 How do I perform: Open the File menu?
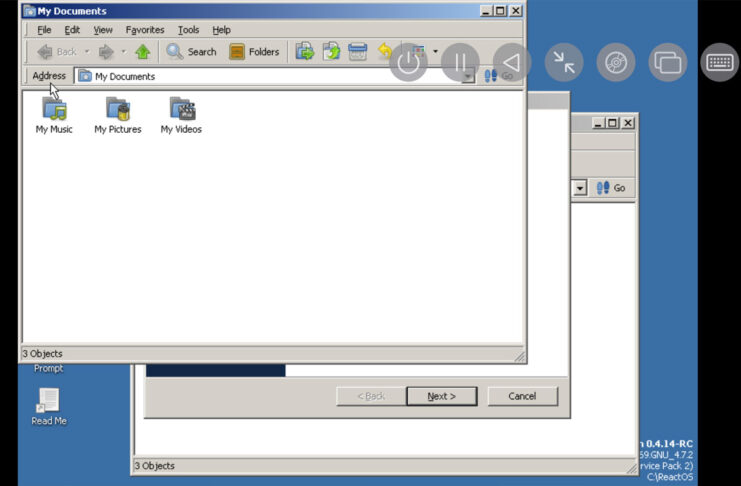pyautogui.click(x=44, y=30)
